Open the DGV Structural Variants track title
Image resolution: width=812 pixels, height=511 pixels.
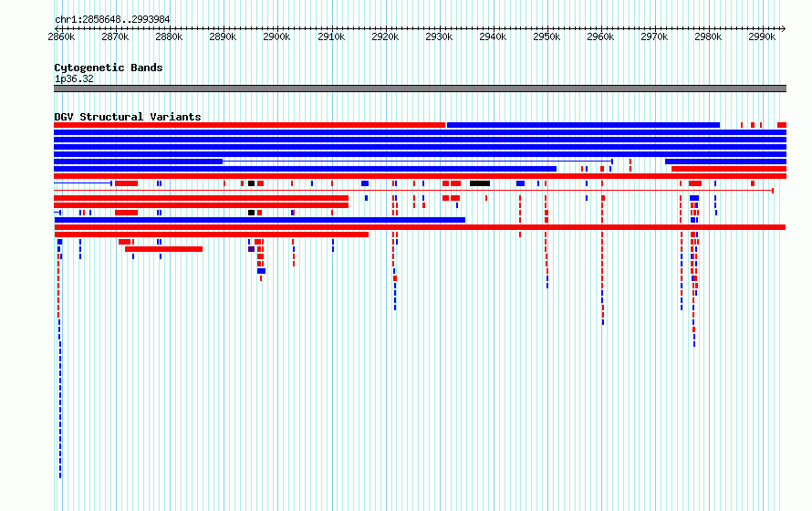click(x=128, y=117)
